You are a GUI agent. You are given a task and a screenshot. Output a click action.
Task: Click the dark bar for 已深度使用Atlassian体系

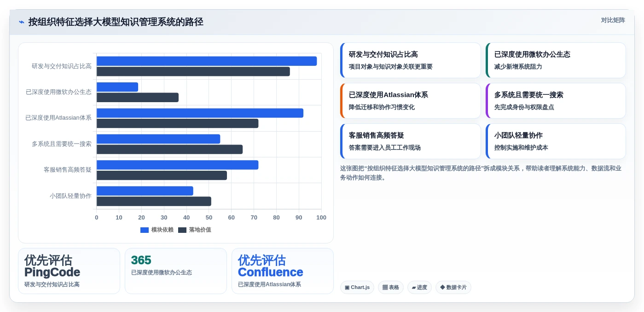click(177, 123)
